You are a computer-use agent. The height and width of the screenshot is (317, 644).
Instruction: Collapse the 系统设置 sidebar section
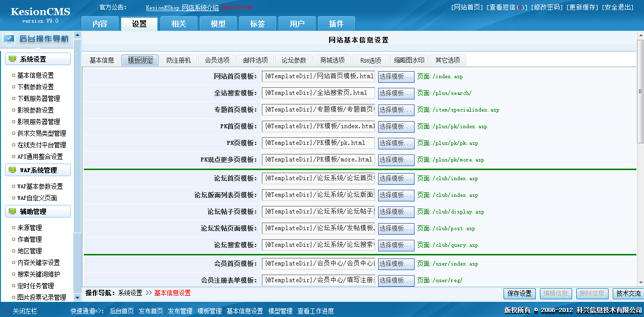[x=38, y=59]
